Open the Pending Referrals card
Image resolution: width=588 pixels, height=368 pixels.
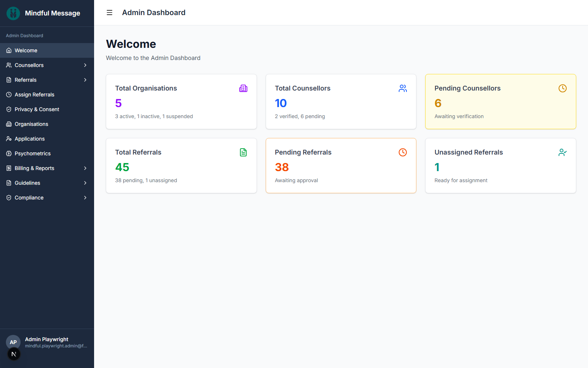pos(341,166)
